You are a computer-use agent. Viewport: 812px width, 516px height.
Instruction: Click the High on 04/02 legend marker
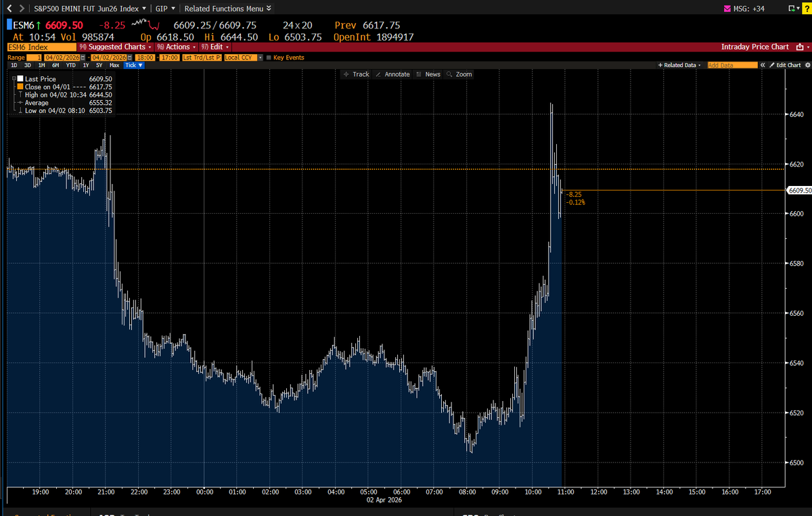(x=20, y=95)
